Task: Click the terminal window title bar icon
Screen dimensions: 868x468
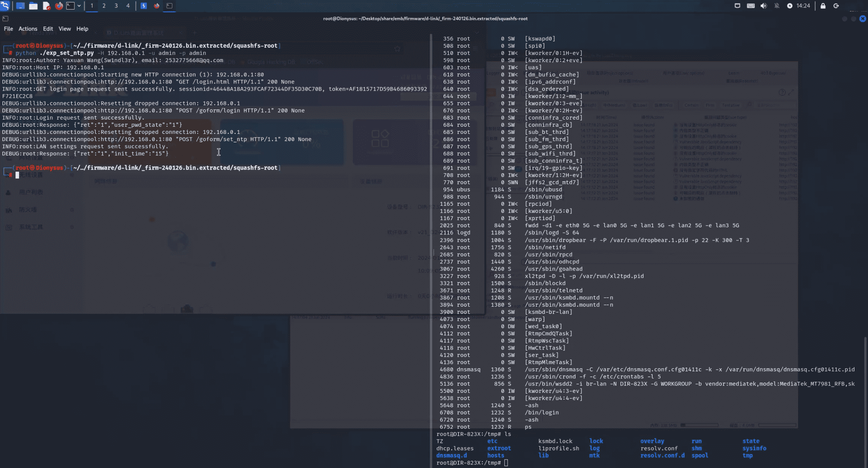Action: pos(5,18)
